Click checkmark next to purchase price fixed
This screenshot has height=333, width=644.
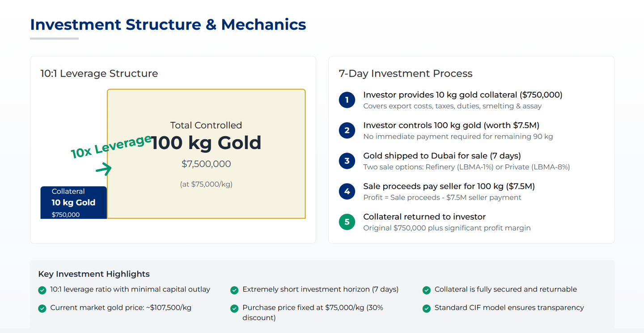(x=234, y=308)
